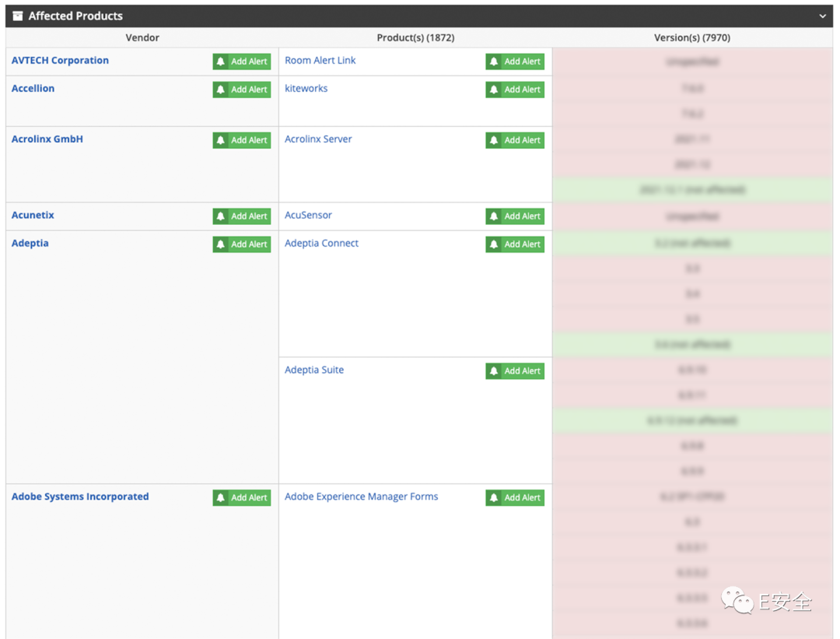This screenshot has width=840, height=639.
Task: Open the Adeptia Suite product link
Action: point(314,370)
